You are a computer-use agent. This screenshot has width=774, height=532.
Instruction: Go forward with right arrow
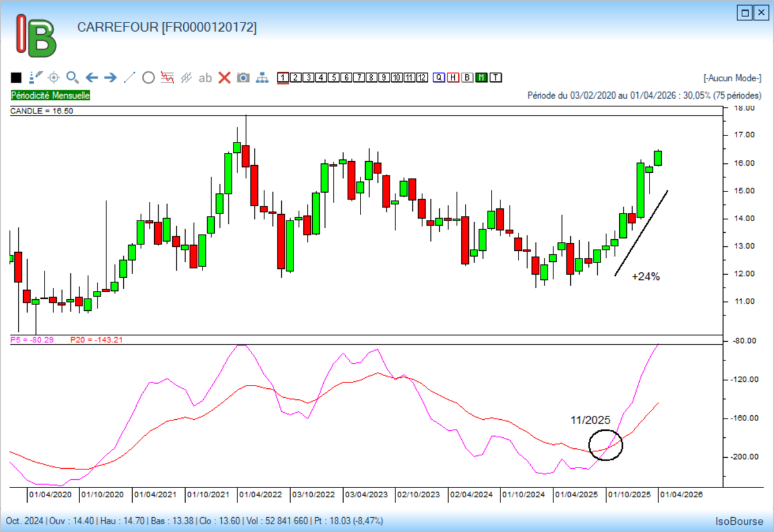110,78
